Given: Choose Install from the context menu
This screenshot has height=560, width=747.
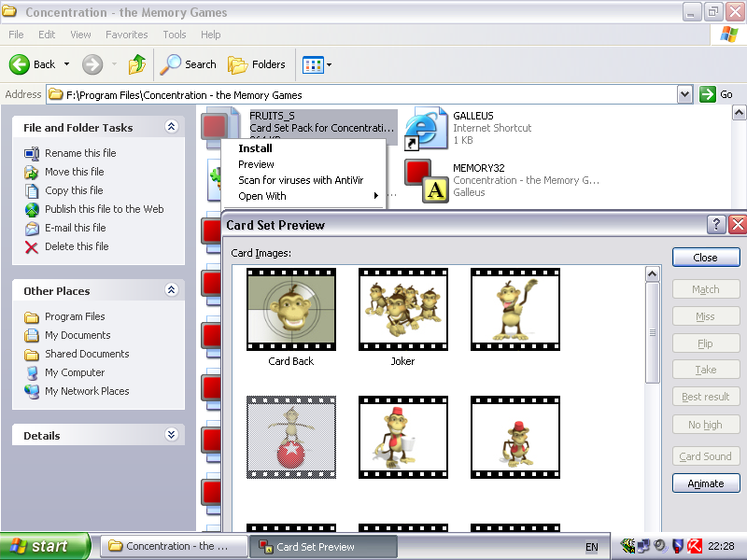Looking at the screenshot, I should pos(255,148).
